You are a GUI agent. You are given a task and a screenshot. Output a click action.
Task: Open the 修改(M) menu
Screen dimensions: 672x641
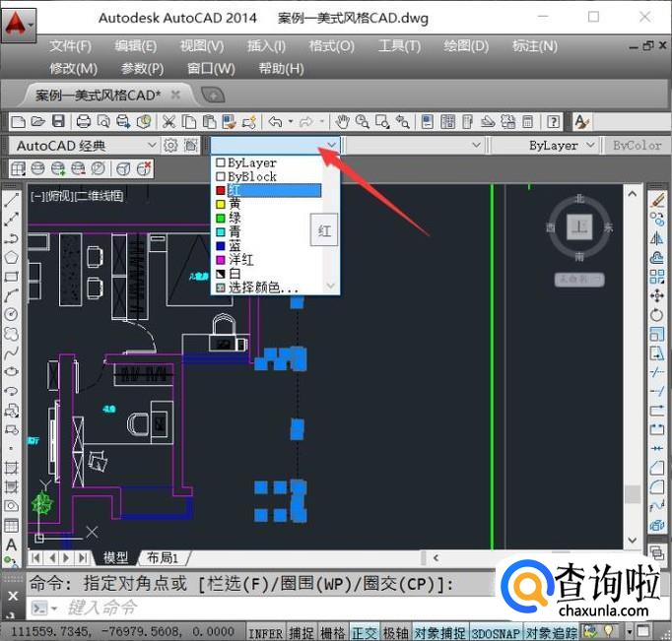pyautogui.click(x=73, y=69)
